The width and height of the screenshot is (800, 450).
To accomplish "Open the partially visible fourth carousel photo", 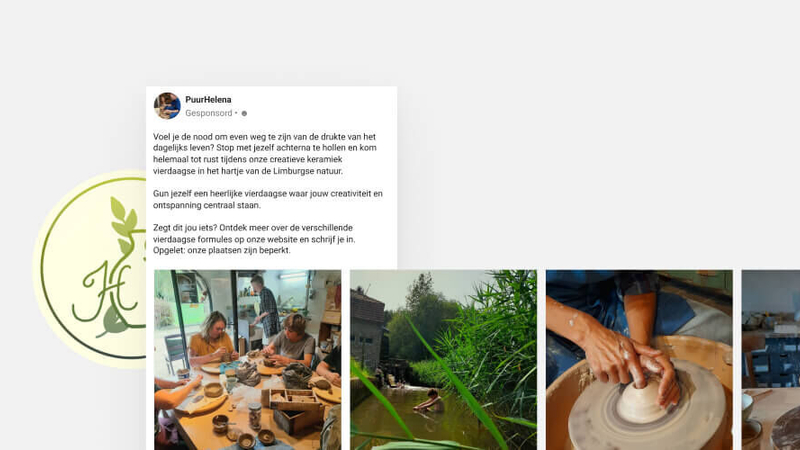I will click(x=771, y=360).
